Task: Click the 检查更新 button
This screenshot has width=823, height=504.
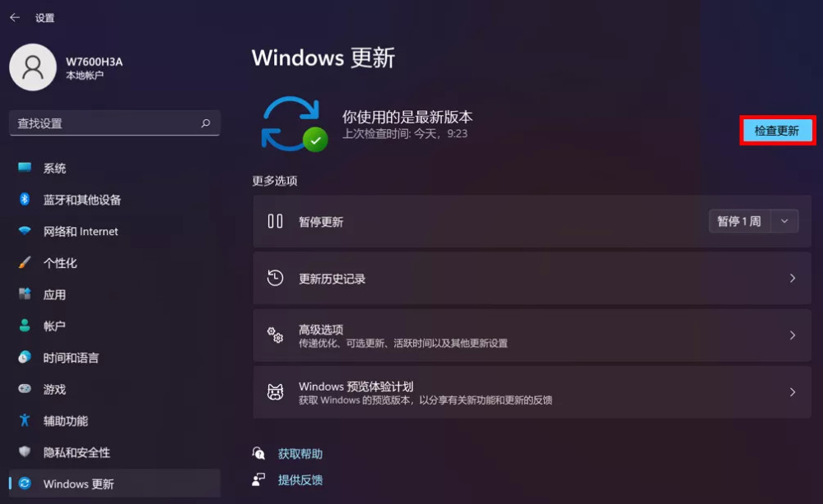Action: tap(777, 131)
